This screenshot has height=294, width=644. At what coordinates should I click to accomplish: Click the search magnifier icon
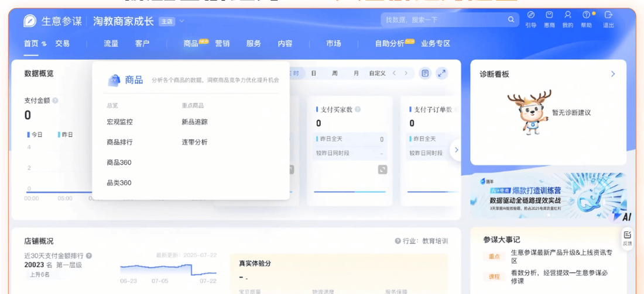coord(511,19)
